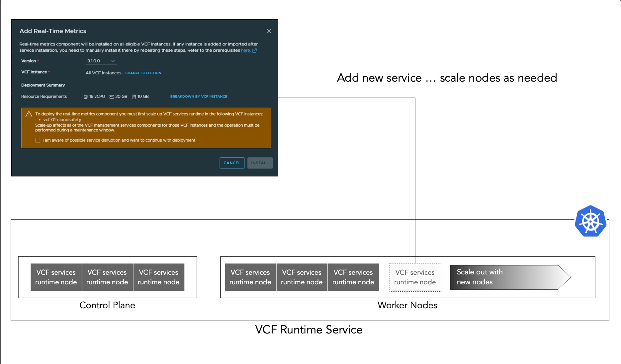Screen dimensions: 621x364
Task: Follow the prerequisites 'here' link
Action: (x=246, y=50)
